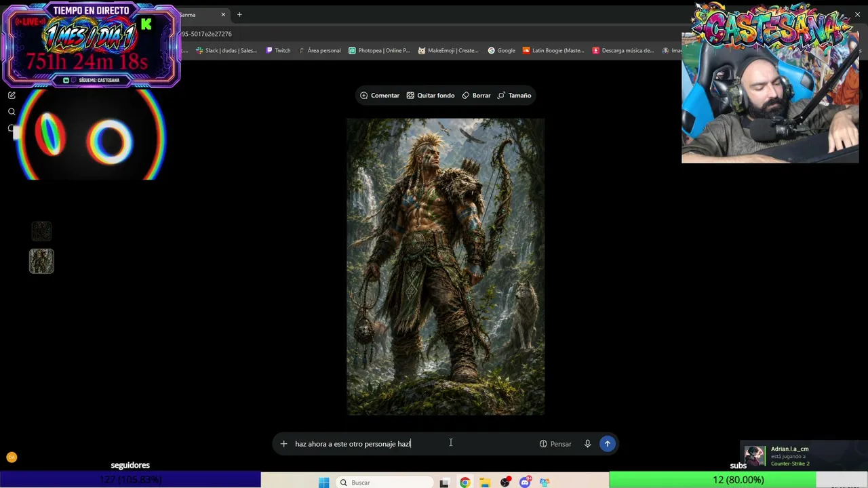Open the MakeEmoji bookmark
The image size is (868, 488).
pos(448,50)
